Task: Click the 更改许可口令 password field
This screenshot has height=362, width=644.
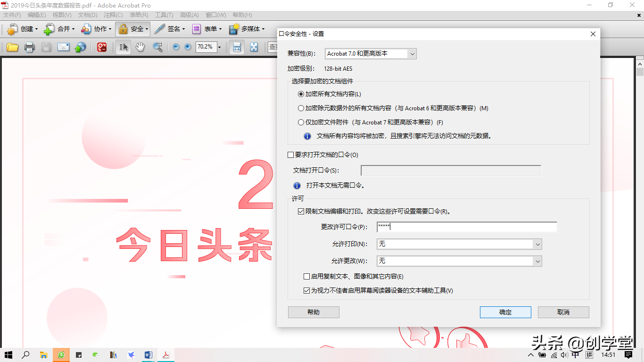Action: tap(467, 227)
